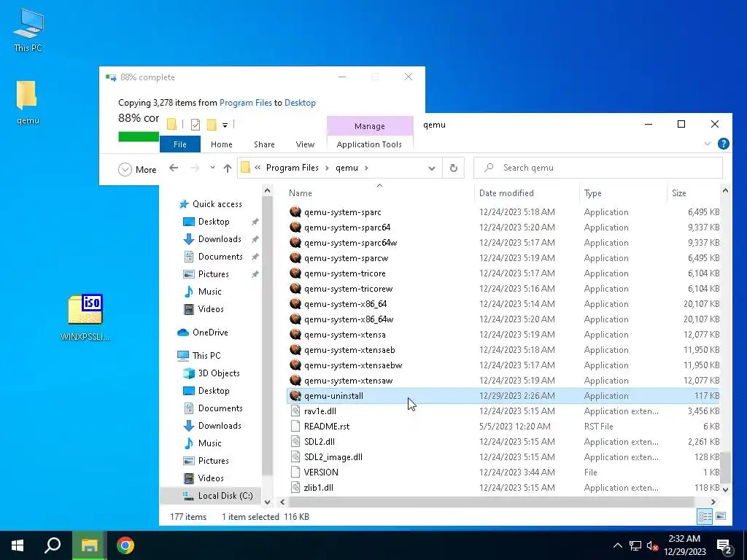
Task: Select 3D Objects in navigation pane
Action: pos(219,373)
